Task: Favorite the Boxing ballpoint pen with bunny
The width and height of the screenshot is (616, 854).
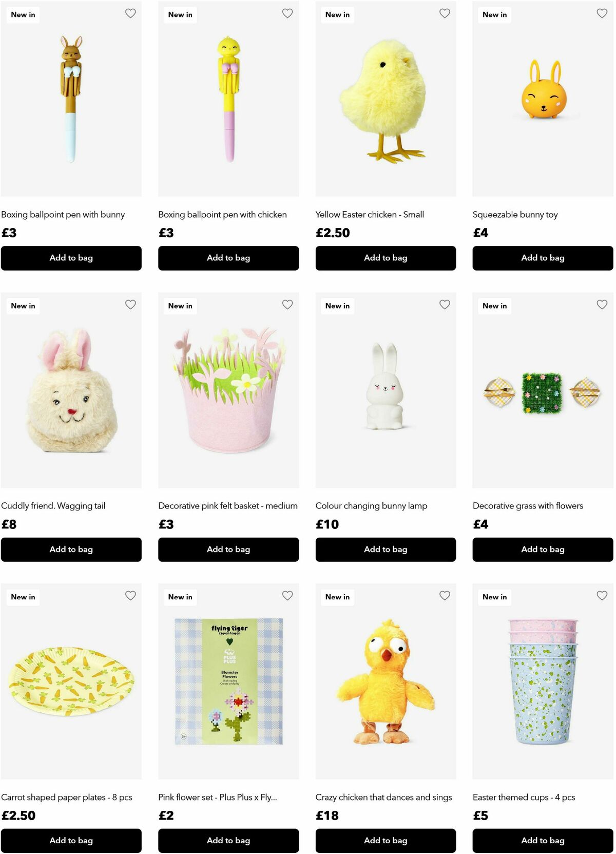Action: 130,13
